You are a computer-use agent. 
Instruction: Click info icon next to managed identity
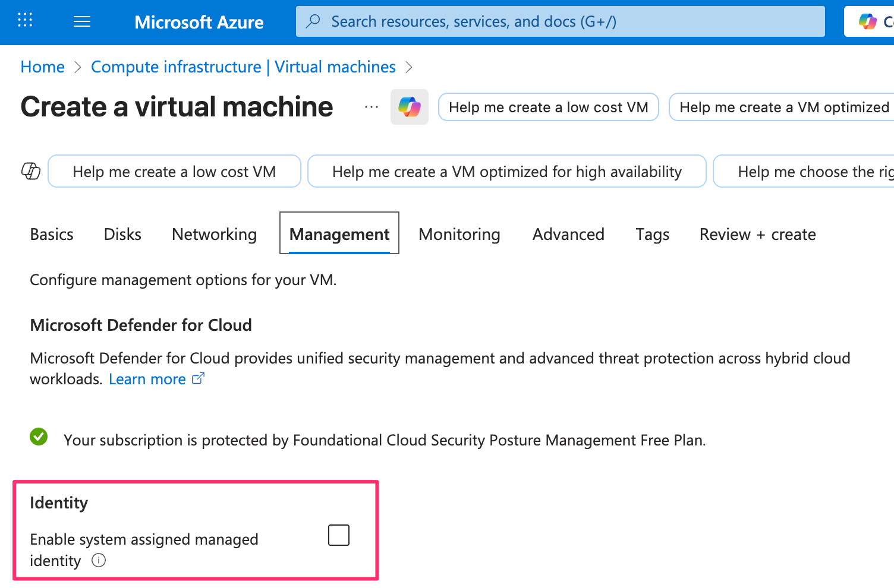(99, 560)
